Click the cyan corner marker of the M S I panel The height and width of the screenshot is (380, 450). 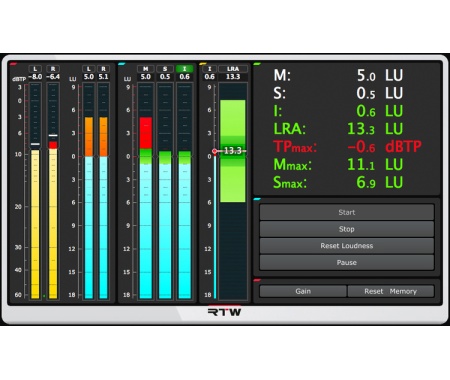point(122,64)
